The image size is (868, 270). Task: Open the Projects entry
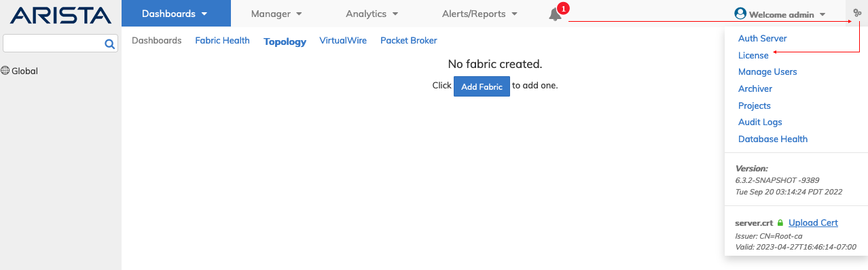(755, 106)
